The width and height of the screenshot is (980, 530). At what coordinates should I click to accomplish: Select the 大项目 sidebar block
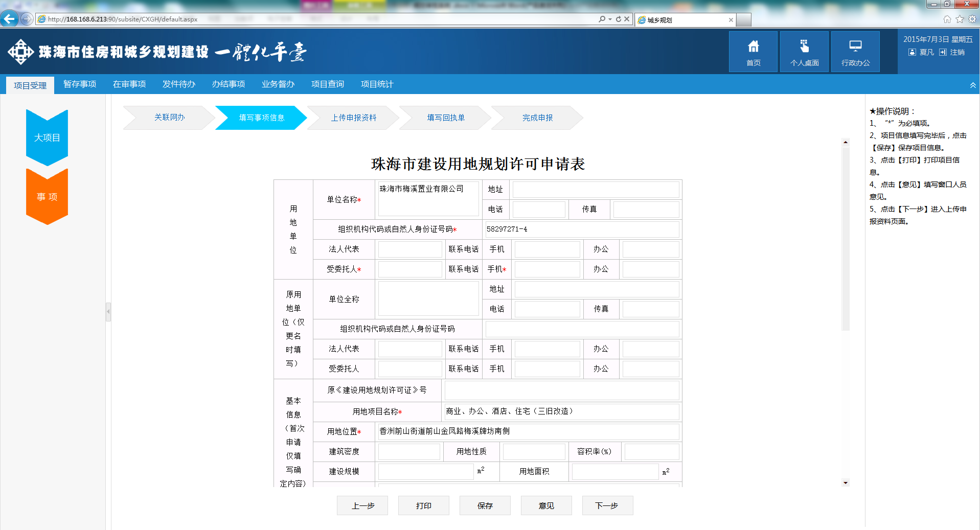pos(47,137)
